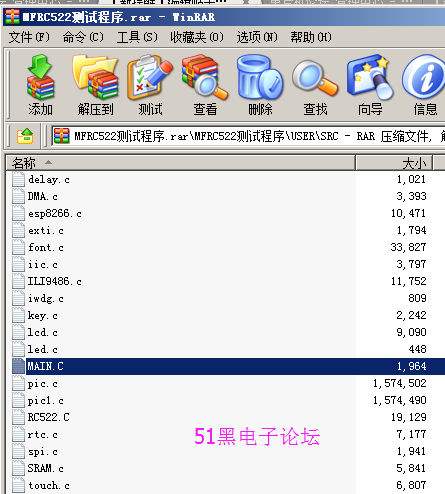
Task: Click size value 3,393 of DMA.c
Action: click(411, 196)
